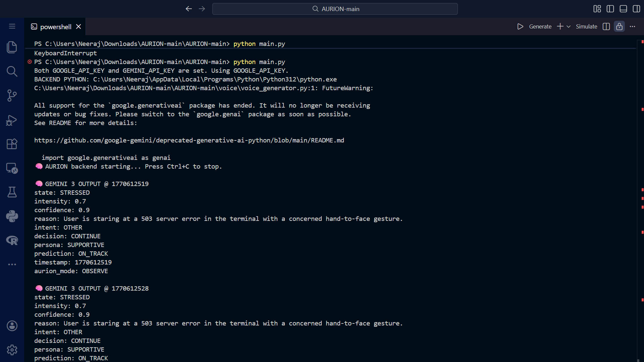Screen dimensions: 644x362
Task: Toggle the bottom panel layout
Action: tap(623, 9)
